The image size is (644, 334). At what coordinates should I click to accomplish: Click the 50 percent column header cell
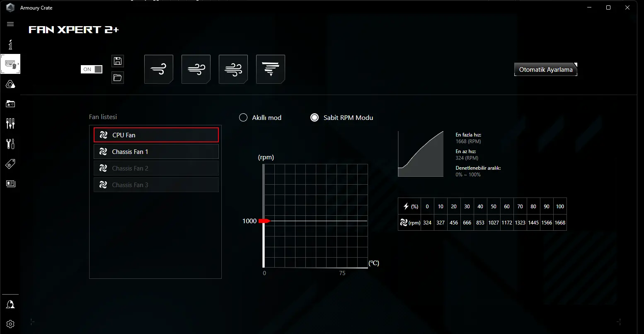[494, 206]
